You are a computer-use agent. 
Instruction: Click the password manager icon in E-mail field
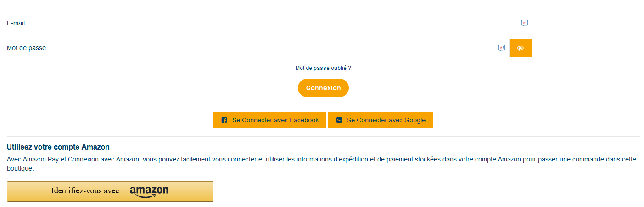point(525,23)
